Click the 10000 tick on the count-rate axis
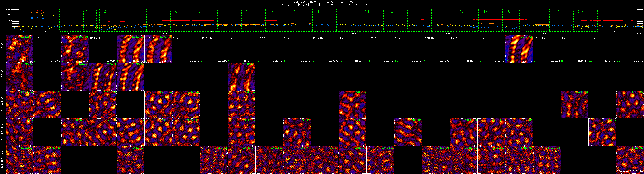Image resolution: width=644 pixels, height=174 pixels. pos(9,9)
